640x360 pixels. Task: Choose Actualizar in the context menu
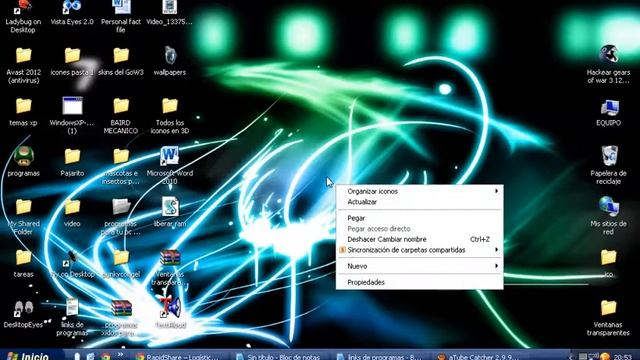click(x=419, y=202)
